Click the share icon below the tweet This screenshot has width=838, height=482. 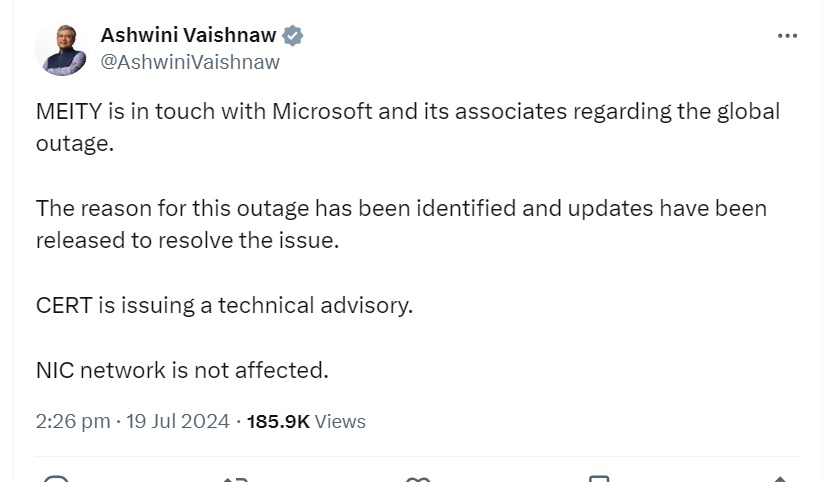pyautogui.click(x=781, y=478)
